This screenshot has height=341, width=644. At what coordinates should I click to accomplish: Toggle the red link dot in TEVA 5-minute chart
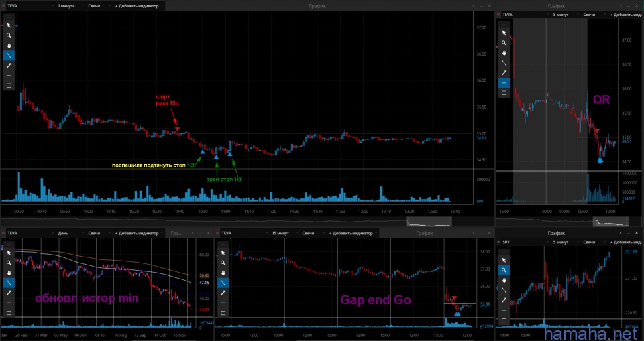coord(498,14)
